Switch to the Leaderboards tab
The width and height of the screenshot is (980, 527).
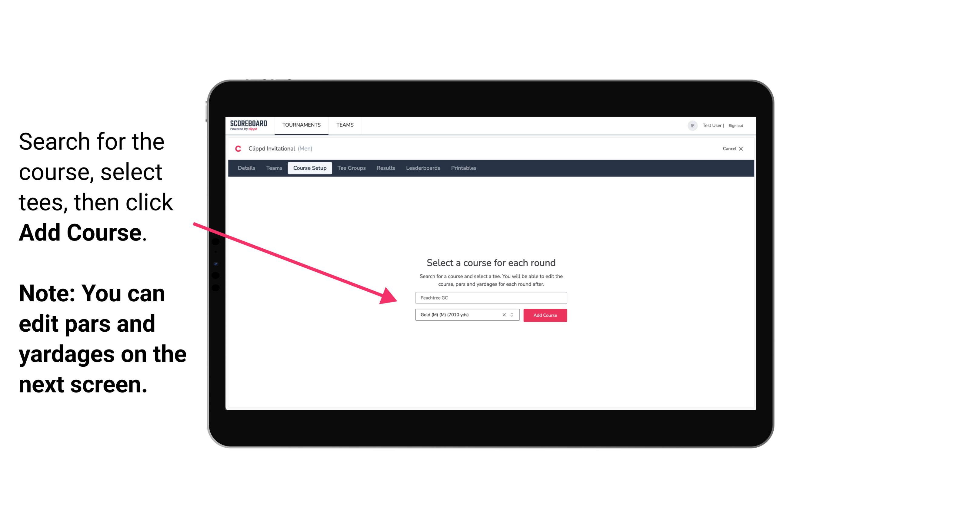423,168
